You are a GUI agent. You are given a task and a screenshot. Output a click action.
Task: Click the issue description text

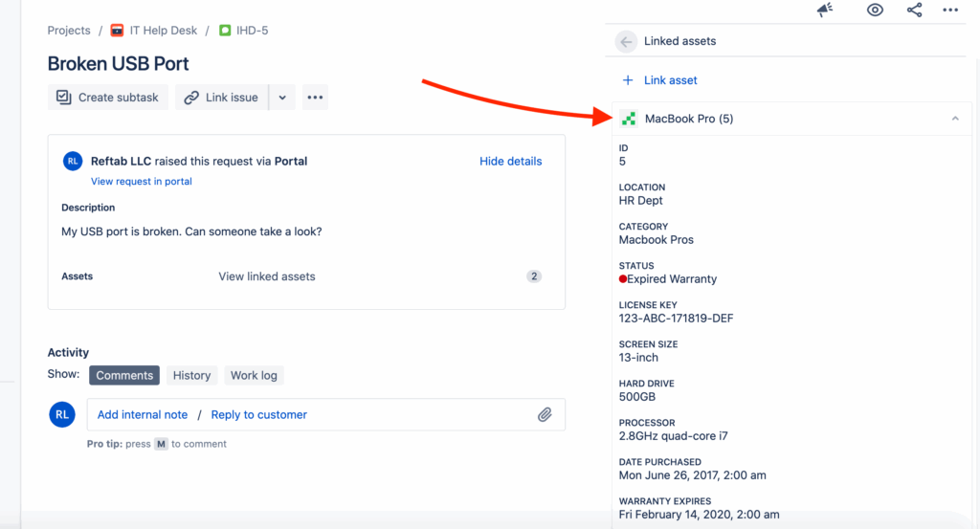[x=191, y=231]
